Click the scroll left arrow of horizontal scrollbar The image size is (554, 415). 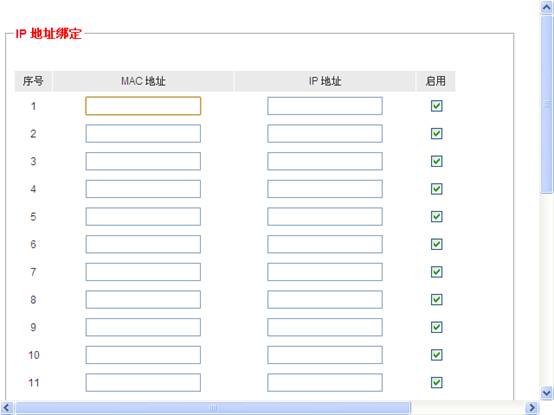pyautogui.click(x=7, y=408)
